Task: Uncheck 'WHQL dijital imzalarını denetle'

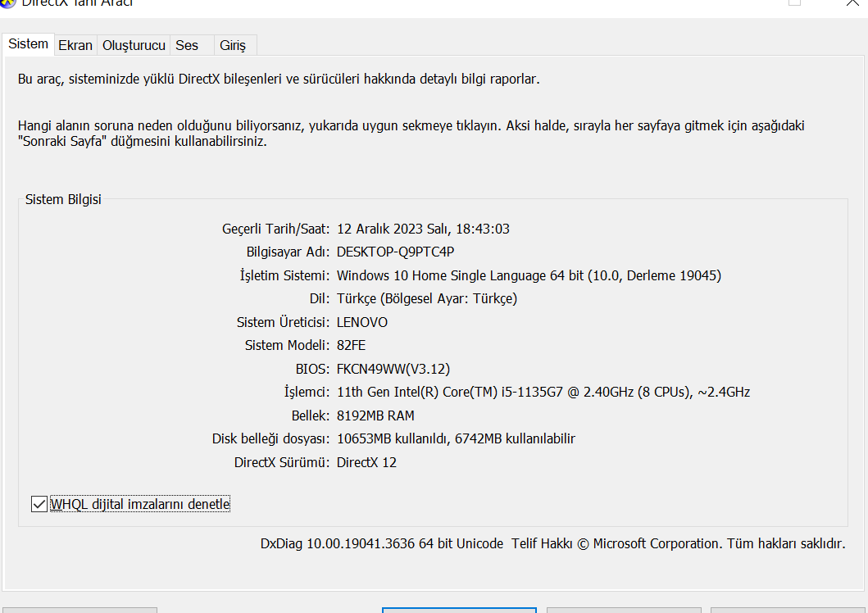Action: [39, 504]
